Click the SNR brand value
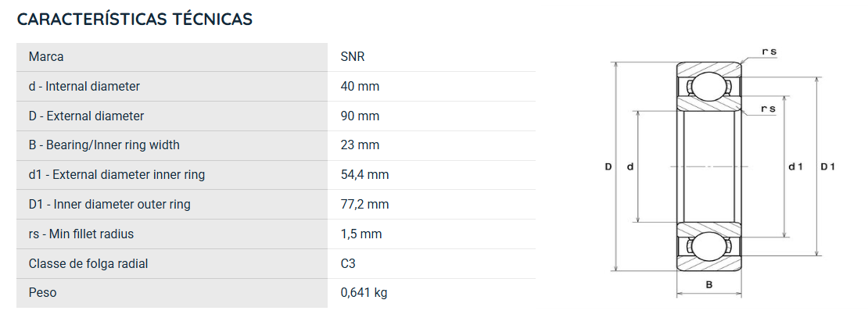 coord(353,57)
